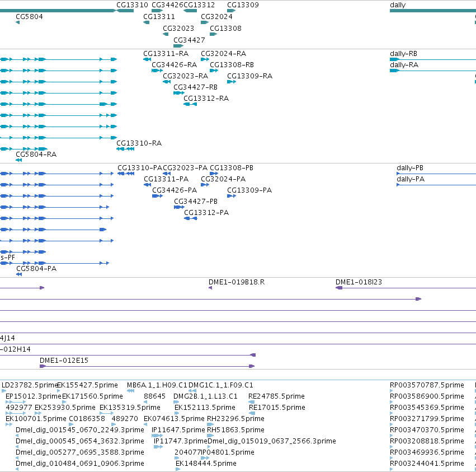Select protein CG13310-PA

(x=140, y=168)
